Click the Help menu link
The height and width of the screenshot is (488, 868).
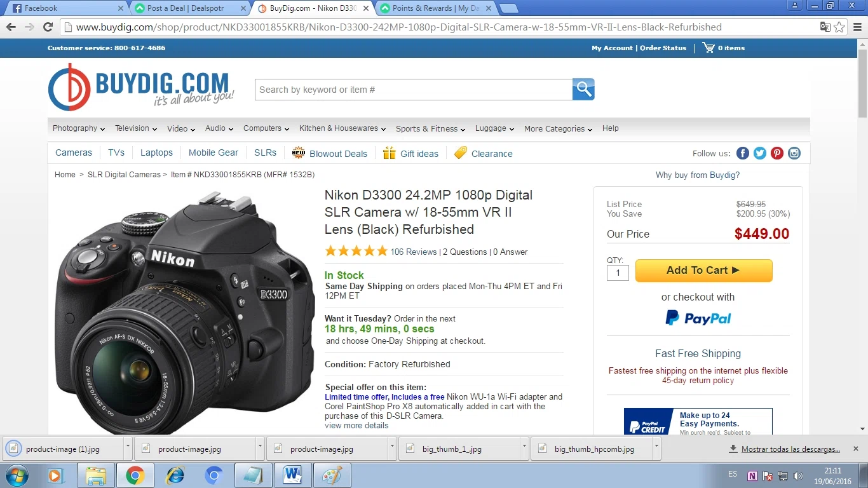[x=611, y=128]
